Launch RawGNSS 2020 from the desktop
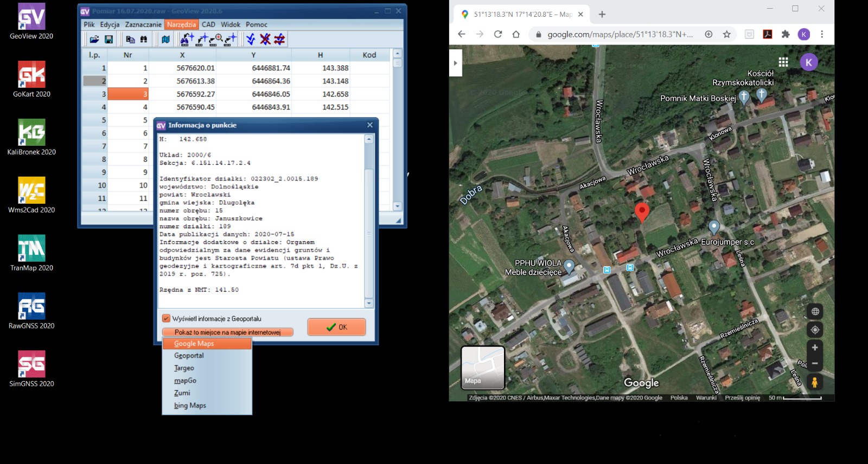This screenshot has width=868, height=464. (31, 312)
